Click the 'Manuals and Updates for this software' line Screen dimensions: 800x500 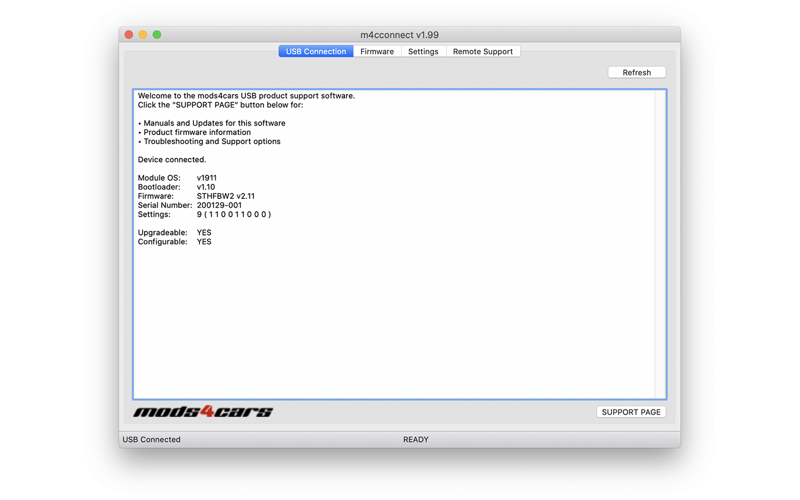click(x=212, y=123)
